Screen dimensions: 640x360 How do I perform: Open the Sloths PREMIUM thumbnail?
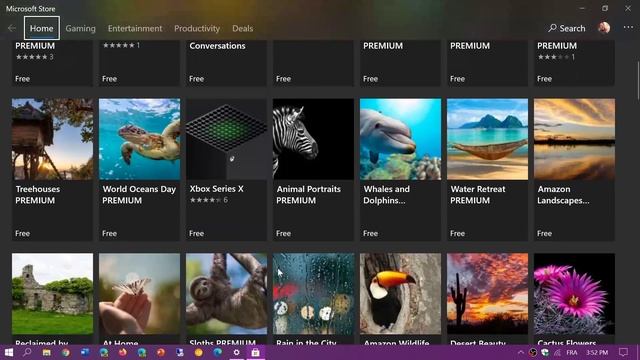pyautogui.click(x=226, y=294)
